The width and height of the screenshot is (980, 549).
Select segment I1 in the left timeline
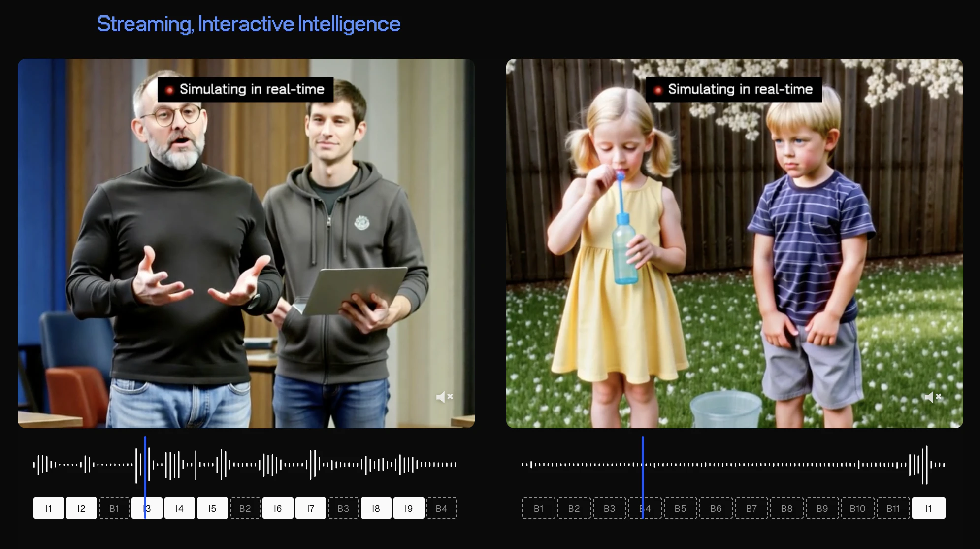click(49, 508)
